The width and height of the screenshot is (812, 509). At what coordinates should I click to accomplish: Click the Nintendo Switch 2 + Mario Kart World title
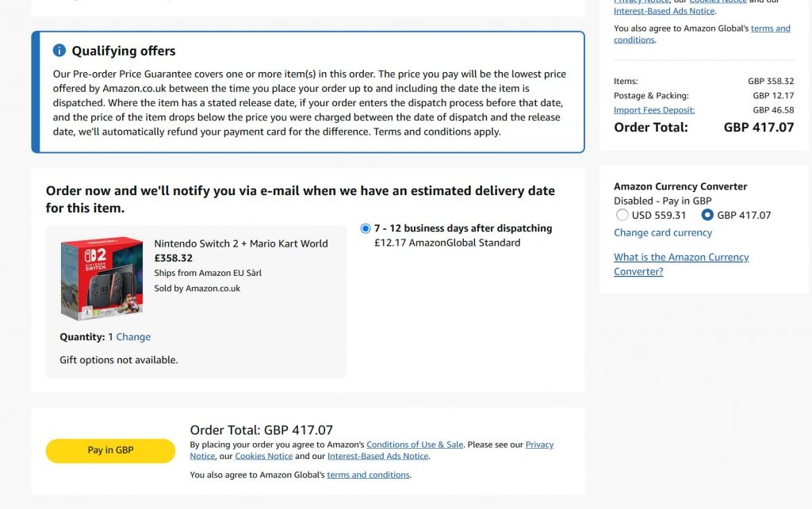(x=241, y=243)
